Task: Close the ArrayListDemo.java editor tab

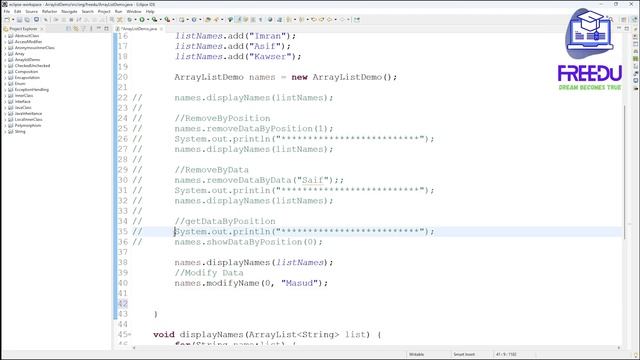Action: pos(162,29)
